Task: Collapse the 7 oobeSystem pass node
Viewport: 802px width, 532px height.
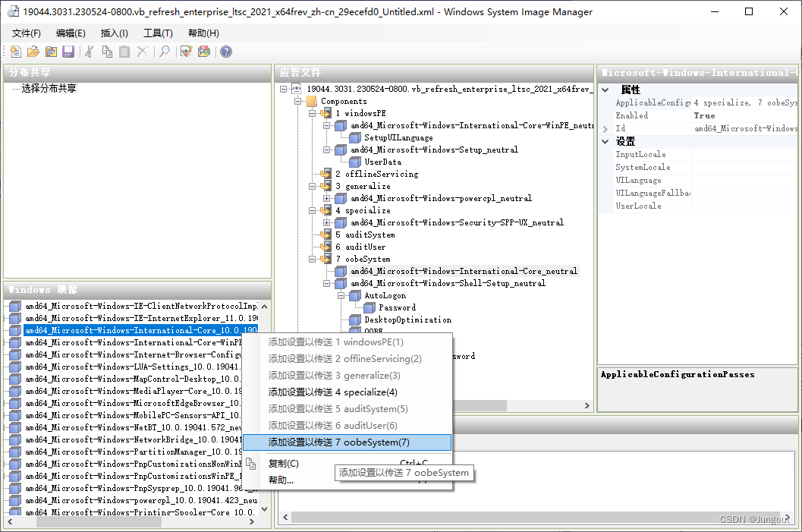Action: (312, 260)
